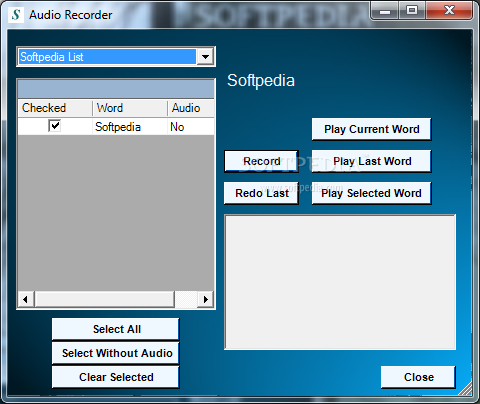
Task: Click the left scroll arrow of word list
Action: pyautogui.click(x=26, y=299)
